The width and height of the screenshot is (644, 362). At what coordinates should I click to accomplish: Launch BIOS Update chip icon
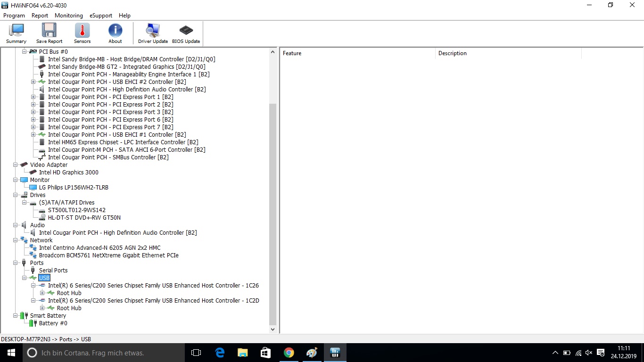click(186, 30)
